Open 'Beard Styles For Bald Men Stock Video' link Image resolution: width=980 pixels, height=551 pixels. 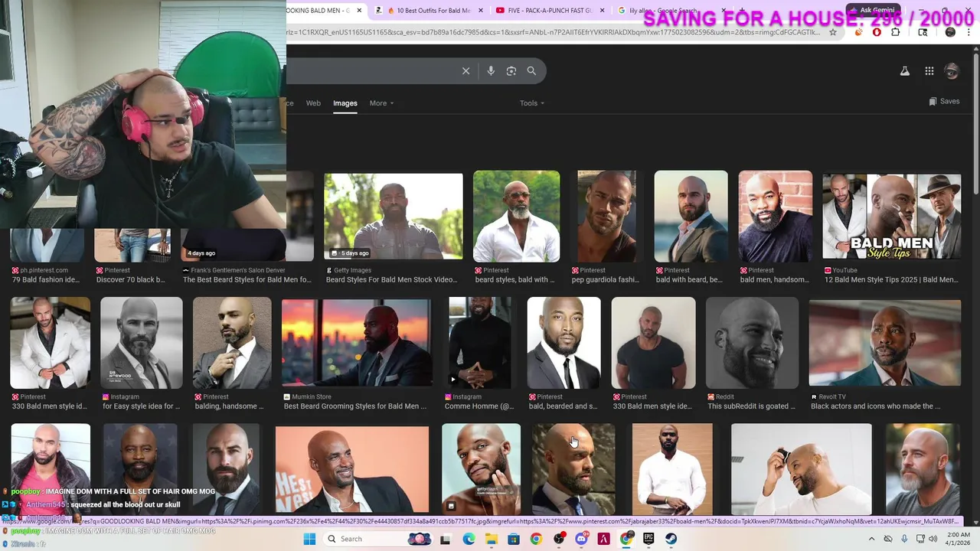click(391, 280)
